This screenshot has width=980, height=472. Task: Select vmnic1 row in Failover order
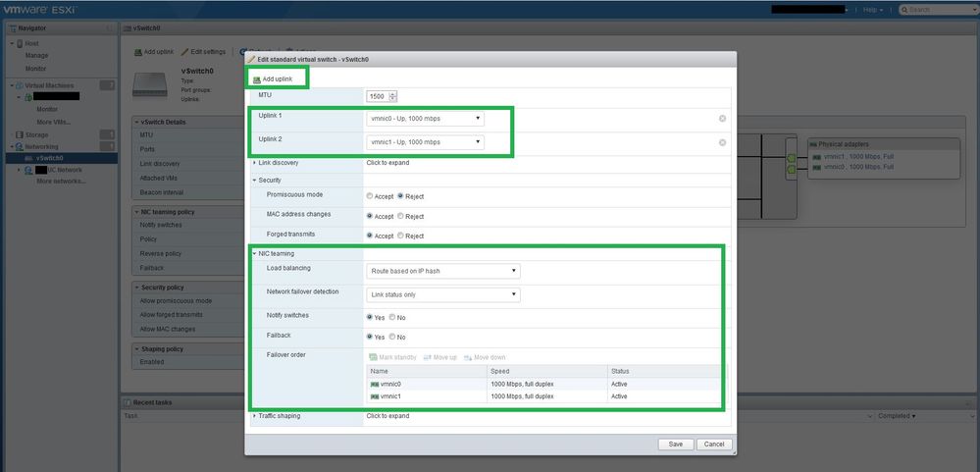[547, 396]
